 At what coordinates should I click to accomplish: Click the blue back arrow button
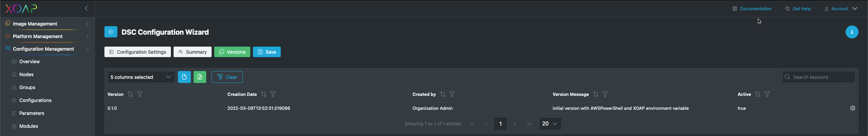111,32
